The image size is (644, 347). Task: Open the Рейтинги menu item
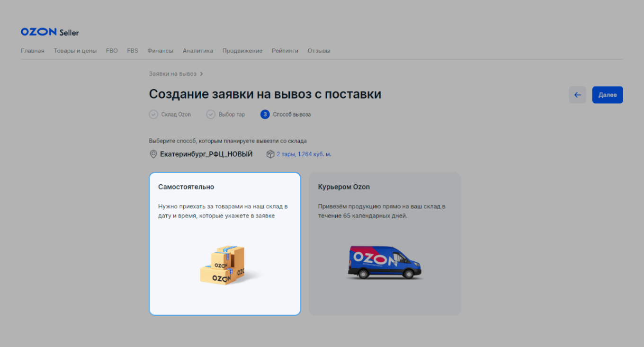(285, 51)
